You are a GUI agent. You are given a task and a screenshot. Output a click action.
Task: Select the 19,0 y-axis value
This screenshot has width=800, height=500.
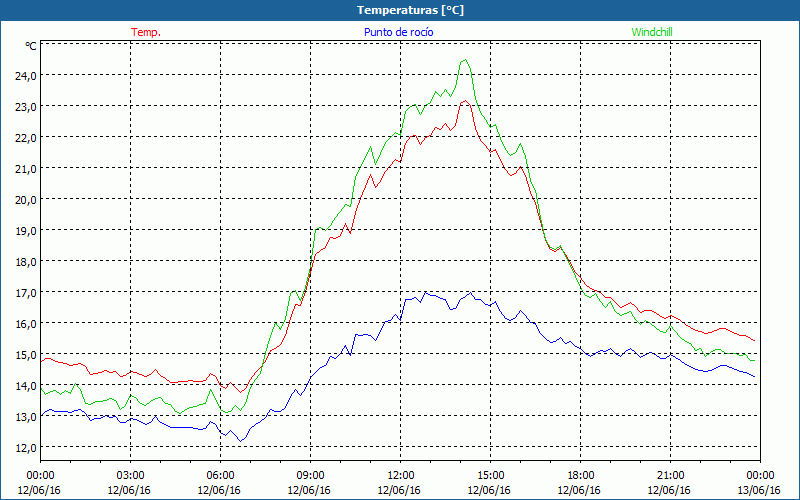click(26, 231)
